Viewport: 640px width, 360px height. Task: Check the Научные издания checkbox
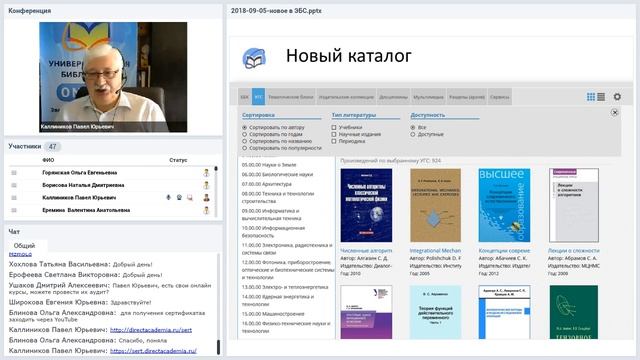(334, 134)
